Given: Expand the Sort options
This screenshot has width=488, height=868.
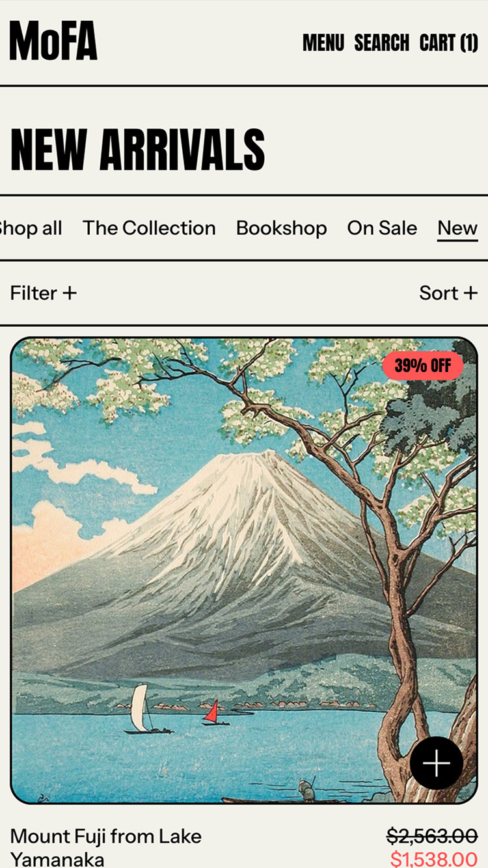Looking at the screenshot, I should pyautogui.click(x=448, y=293).
